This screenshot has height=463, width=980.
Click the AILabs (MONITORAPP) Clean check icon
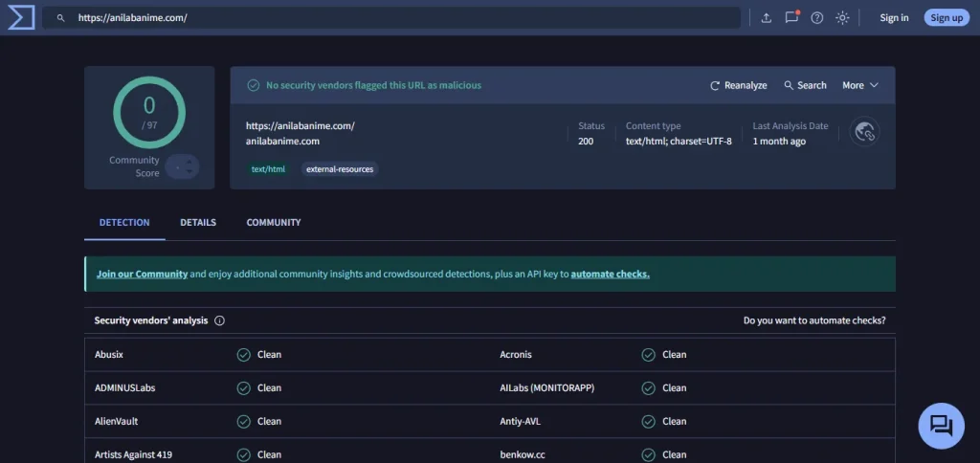point(648,388)
